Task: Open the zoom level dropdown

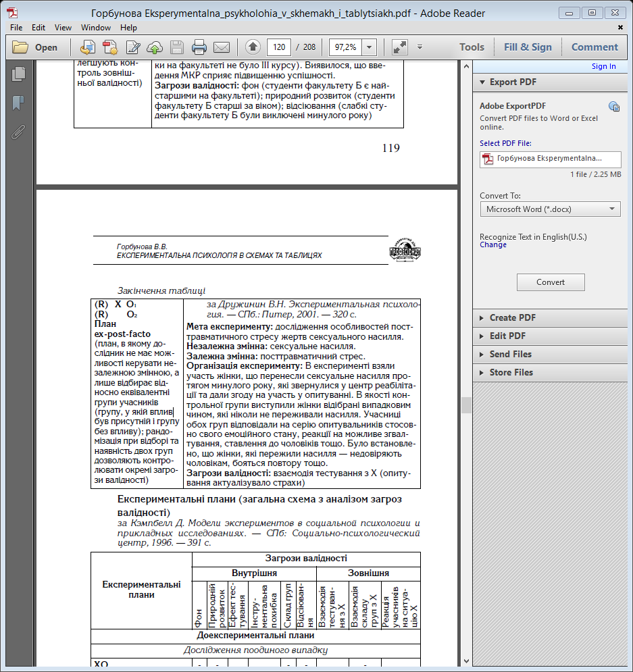Action: point(370,47)
